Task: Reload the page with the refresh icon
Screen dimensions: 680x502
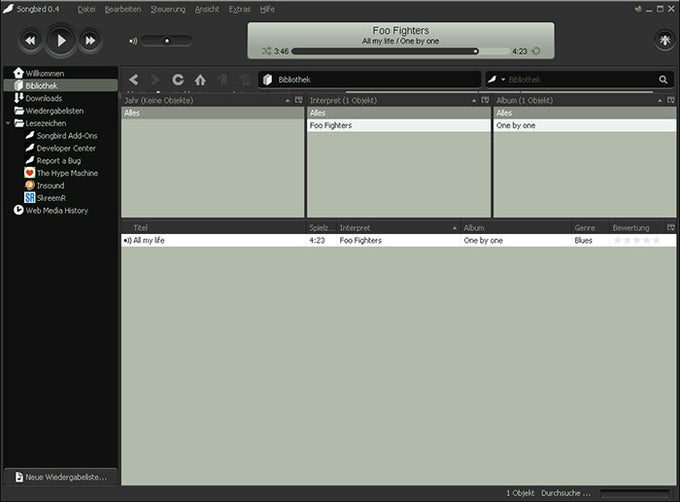Action: (x=178, y=80)
